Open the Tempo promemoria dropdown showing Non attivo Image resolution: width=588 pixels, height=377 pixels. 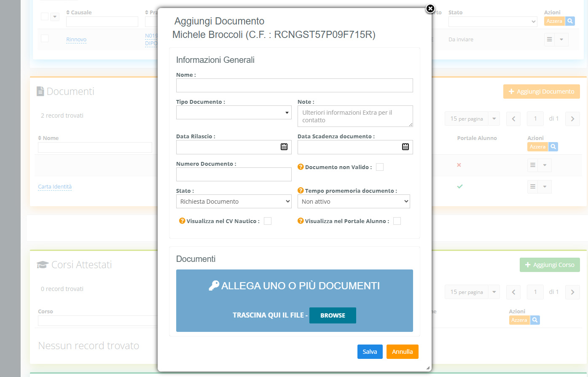[x=354, y=202]
